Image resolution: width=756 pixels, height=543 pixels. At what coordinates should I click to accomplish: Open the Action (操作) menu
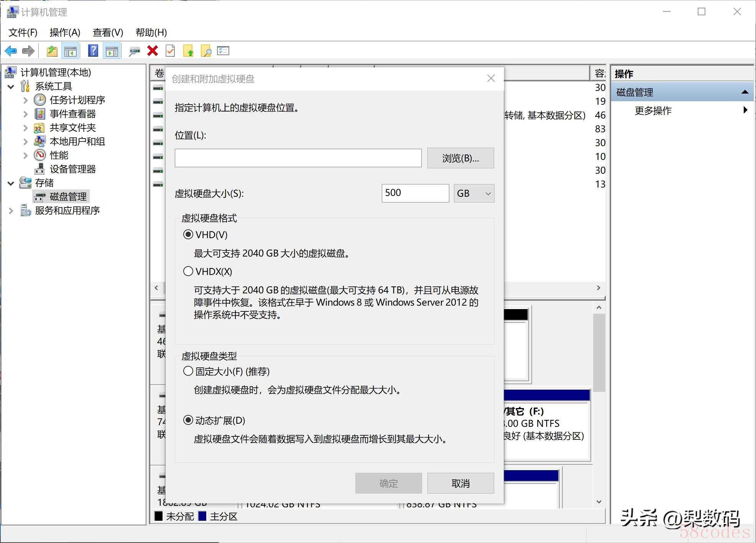[65, 33]
